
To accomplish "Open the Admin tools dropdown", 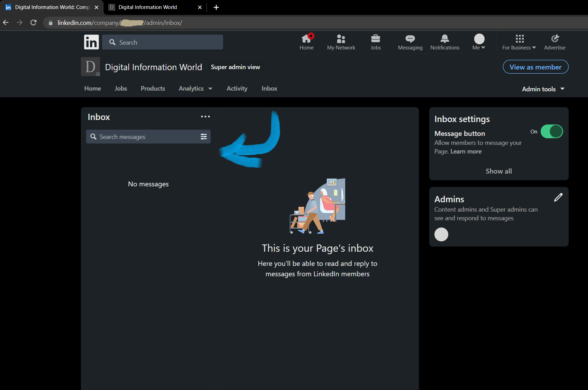I will click(543, 89).
